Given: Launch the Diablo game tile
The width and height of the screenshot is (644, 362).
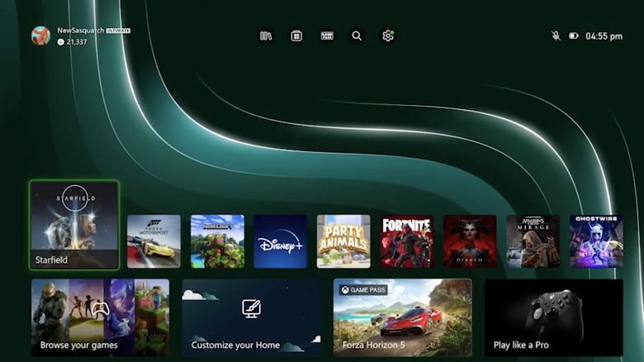Looking at the screenshot, I should [470, 241].
